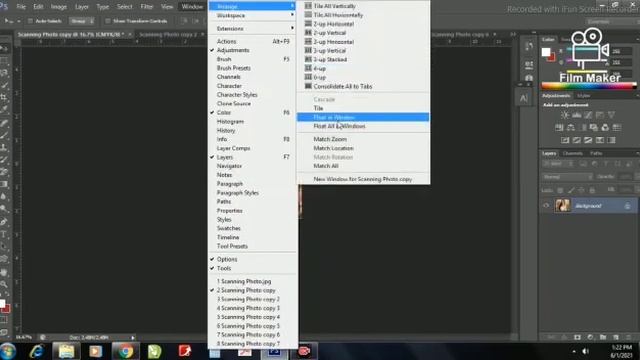
Task: Click the white foreground swatch in Color panel
Action: (x=546, y=52)
